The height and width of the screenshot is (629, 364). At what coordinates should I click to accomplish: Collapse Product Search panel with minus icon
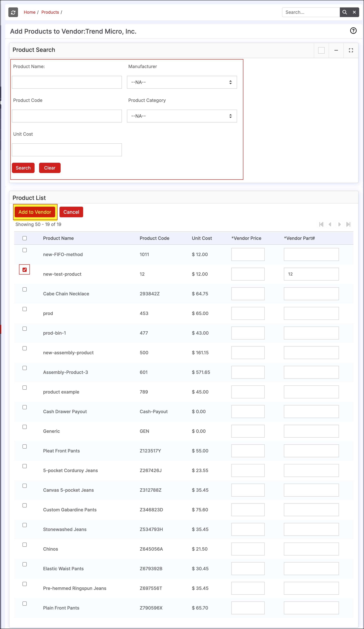click(336, 50)
